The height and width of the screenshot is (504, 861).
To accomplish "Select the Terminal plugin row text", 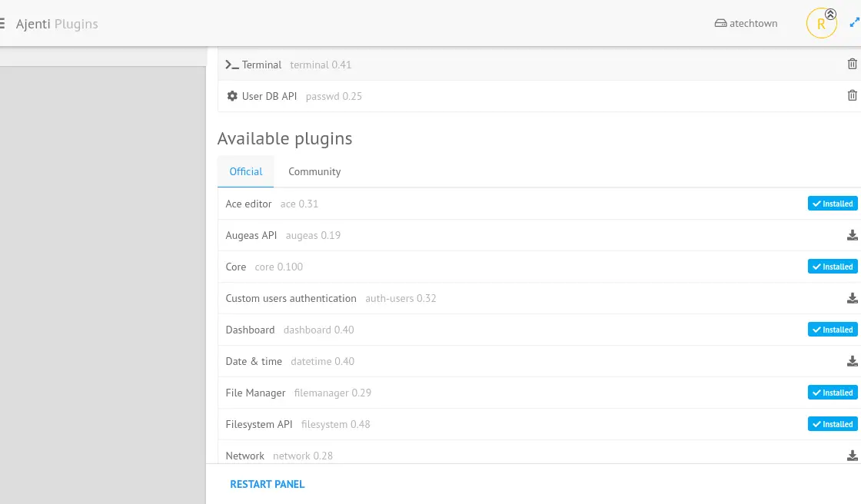I will coord(261,65).
